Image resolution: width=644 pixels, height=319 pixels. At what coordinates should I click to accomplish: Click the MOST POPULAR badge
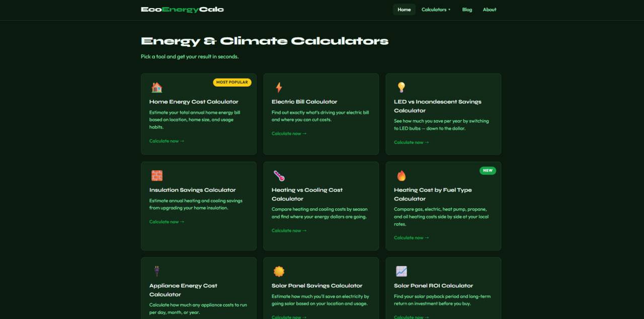tap(232, 82)
